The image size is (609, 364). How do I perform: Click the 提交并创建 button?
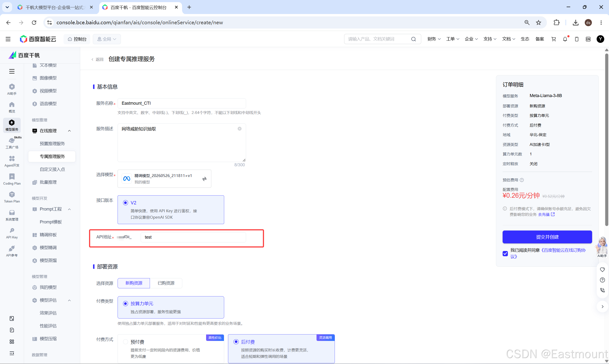pyautogui.click(x=547, y=237)
